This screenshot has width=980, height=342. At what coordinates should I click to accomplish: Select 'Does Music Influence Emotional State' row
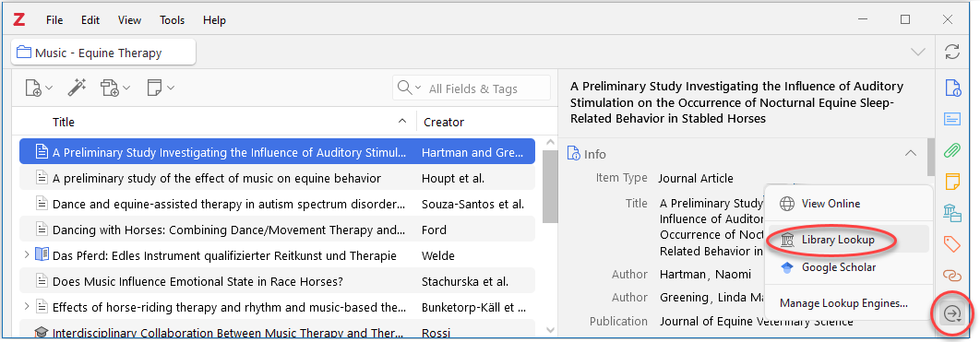click(277, 281)
